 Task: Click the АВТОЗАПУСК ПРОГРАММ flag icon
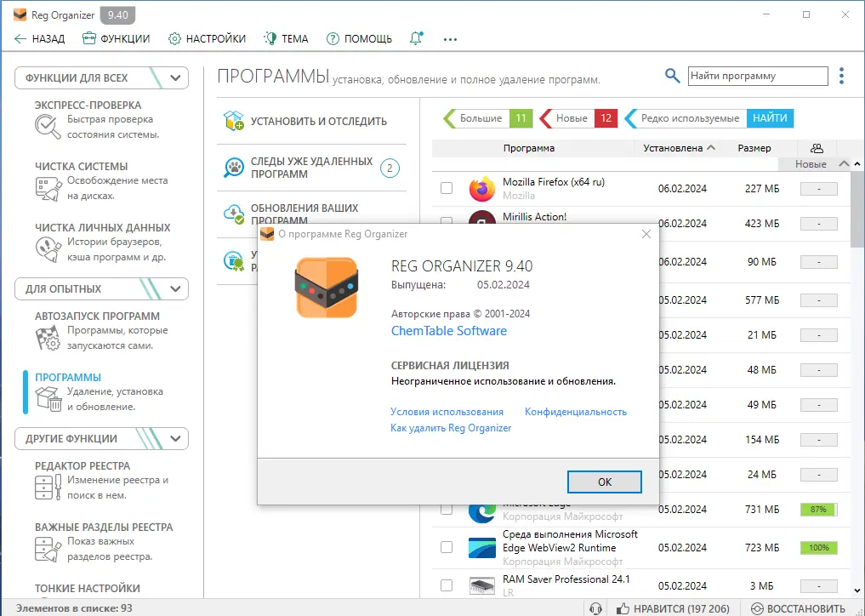48,338
